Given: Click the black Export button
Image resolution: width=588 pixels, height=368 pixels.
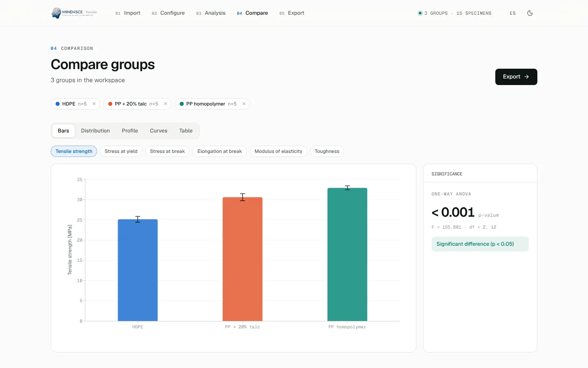Looking at the screenshot, I should pyautogui.click(x=516, y=77).
